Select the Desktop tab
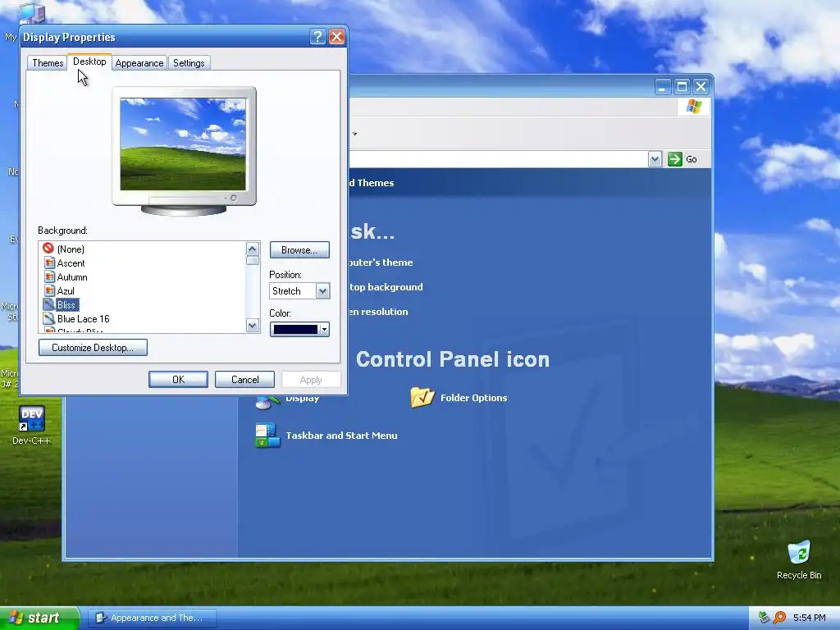Screen dimensions: 840x630 (89, 62)
